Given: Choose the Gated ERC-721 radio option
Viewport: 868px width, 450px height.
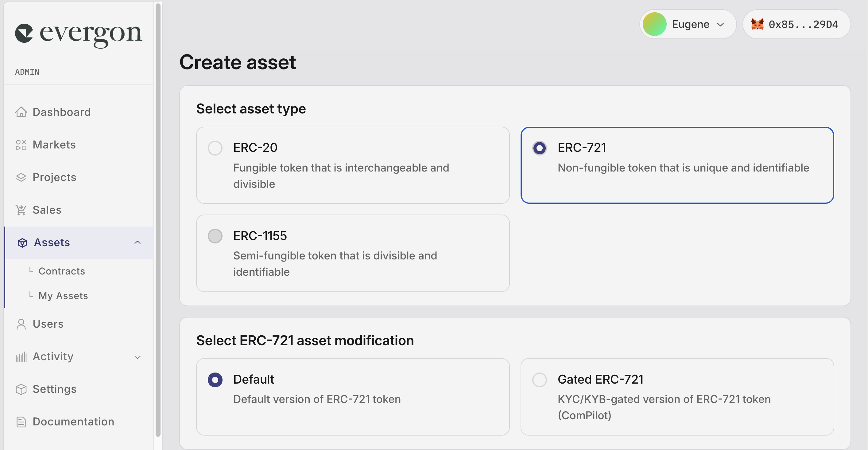Looking at the screenshot, I should pos(539,380).
